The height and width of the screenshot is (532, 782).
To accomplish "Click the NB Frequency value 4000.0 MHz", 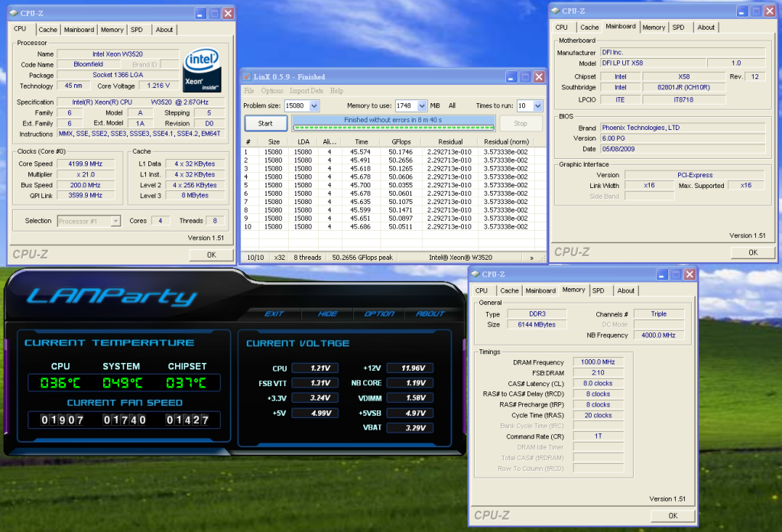I will 658,336.
